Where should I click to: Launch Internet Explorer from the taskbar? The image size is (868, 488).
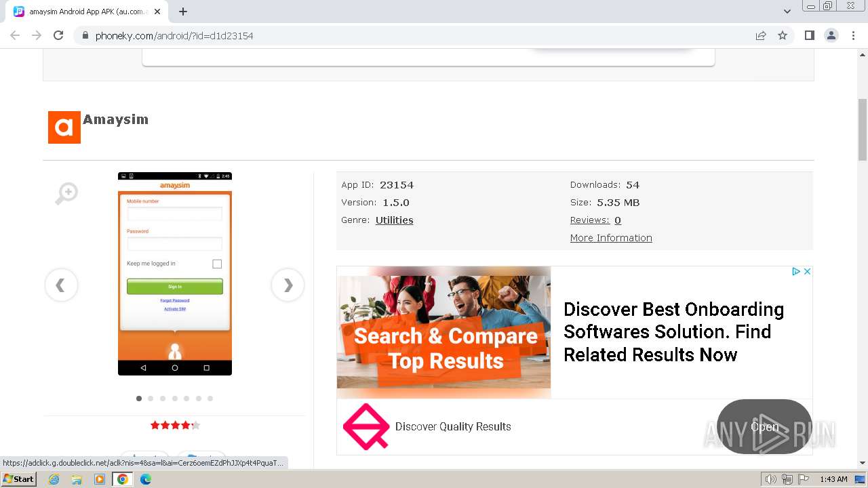[54, 479]
